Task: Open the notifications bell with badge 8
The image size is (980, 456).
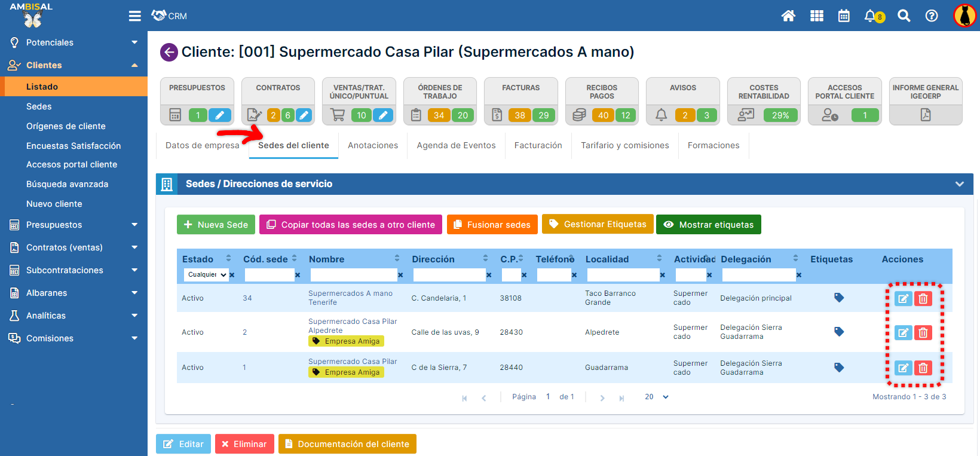Action: (x=872, y=16)
